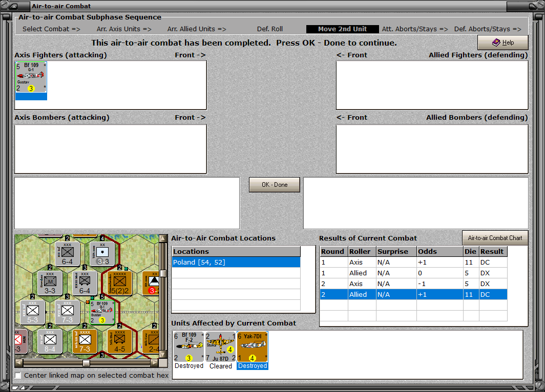This screenshot has height=392, width=545.
Task: Click the gold 4-5 army counter on map
Action: [x=119, y=341]
